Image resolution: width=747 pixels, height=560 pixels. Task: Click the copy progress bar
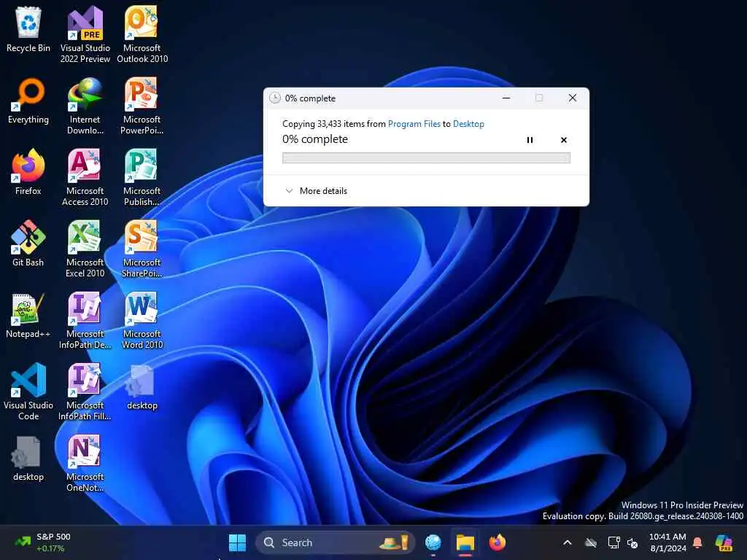(426, 157)
